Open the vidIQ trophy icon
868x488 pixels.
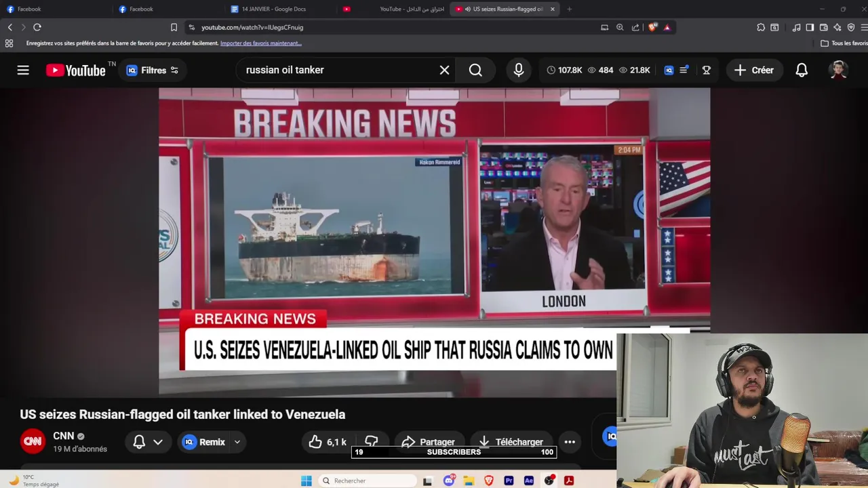coord(707,70)
